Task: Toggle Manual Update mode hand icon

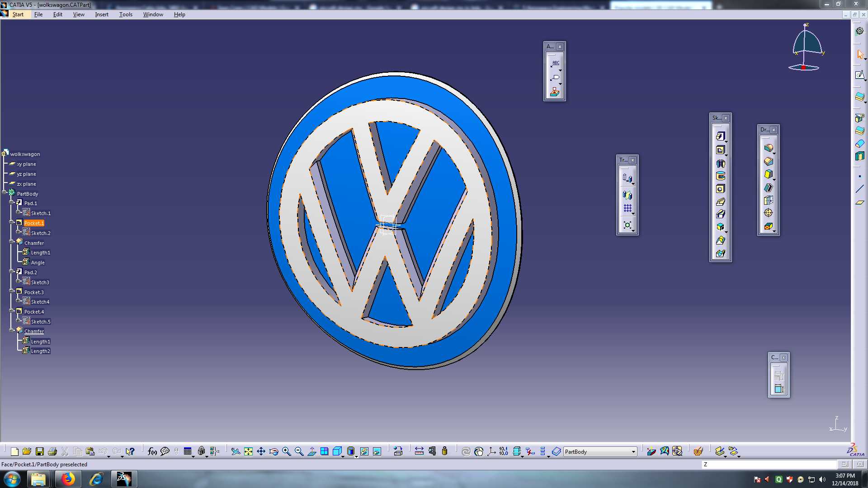Action: [x=479, y=451]
